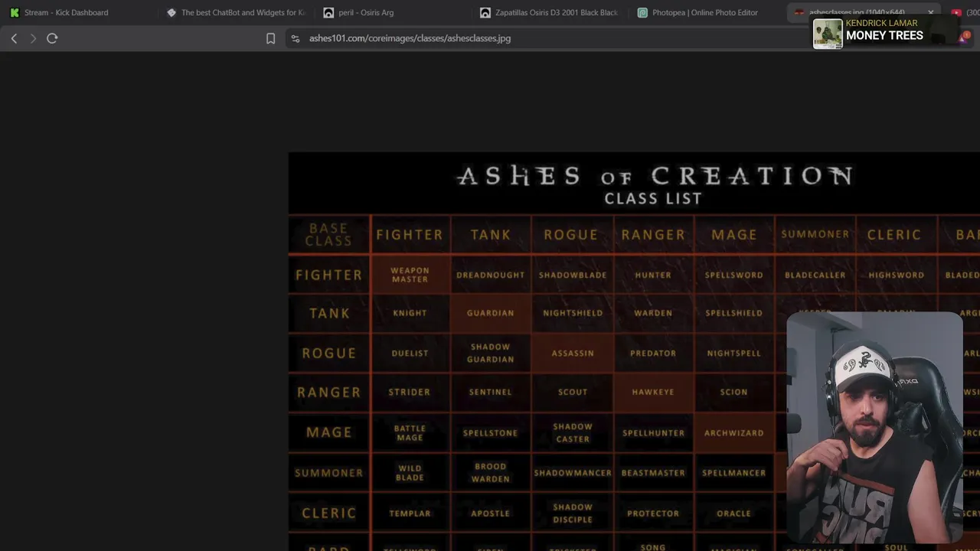Screen dimensions: 980x551
Task: Click the WILD BLADE cell
Action: 410,473
